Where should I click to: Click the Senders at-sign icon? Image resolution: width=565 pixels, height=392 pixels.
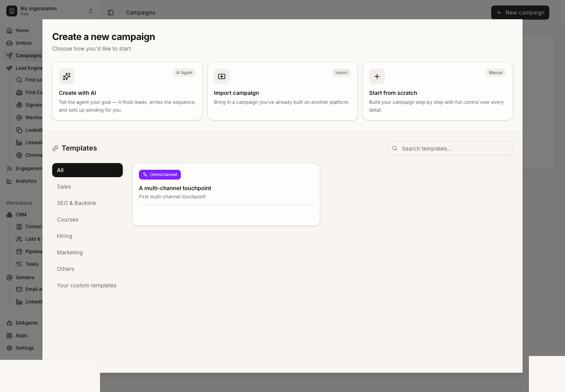(x=9, y=278)
